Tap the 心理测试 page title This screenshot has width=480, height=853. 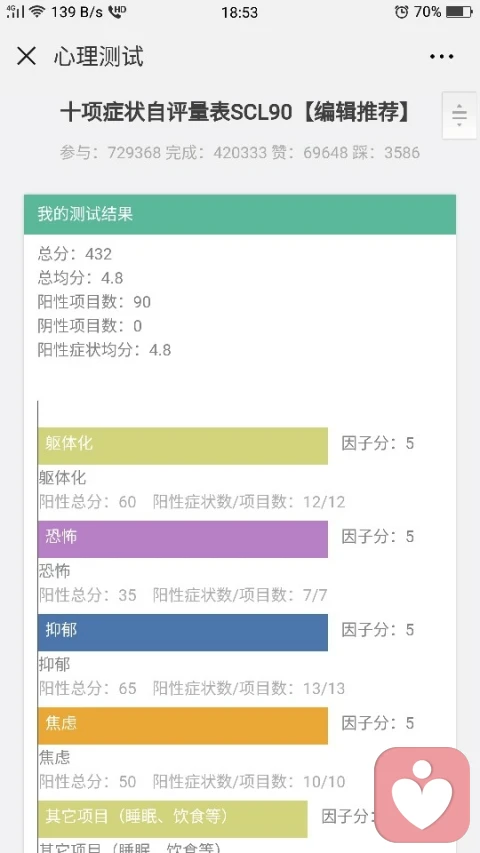[x=99, y=57]
